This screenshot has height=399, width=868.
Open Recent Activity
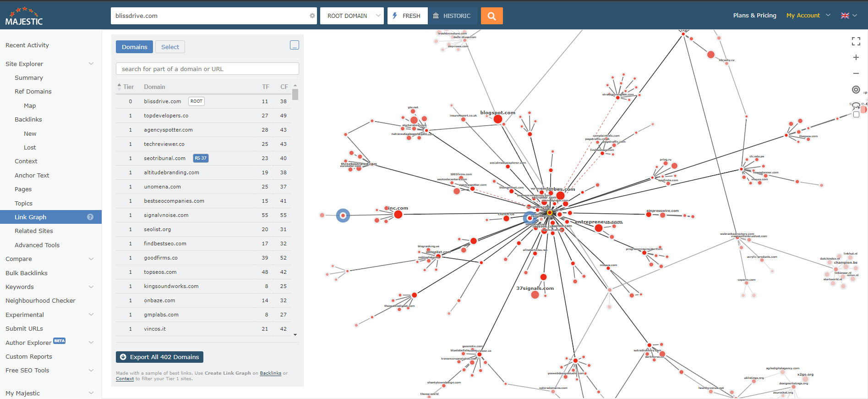click(x=27, y=45)
